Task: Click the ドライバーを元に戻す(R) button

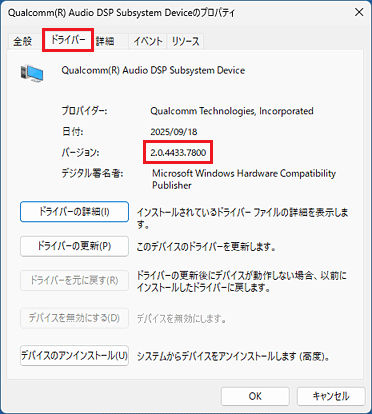Action: click(x=74, y=280)
